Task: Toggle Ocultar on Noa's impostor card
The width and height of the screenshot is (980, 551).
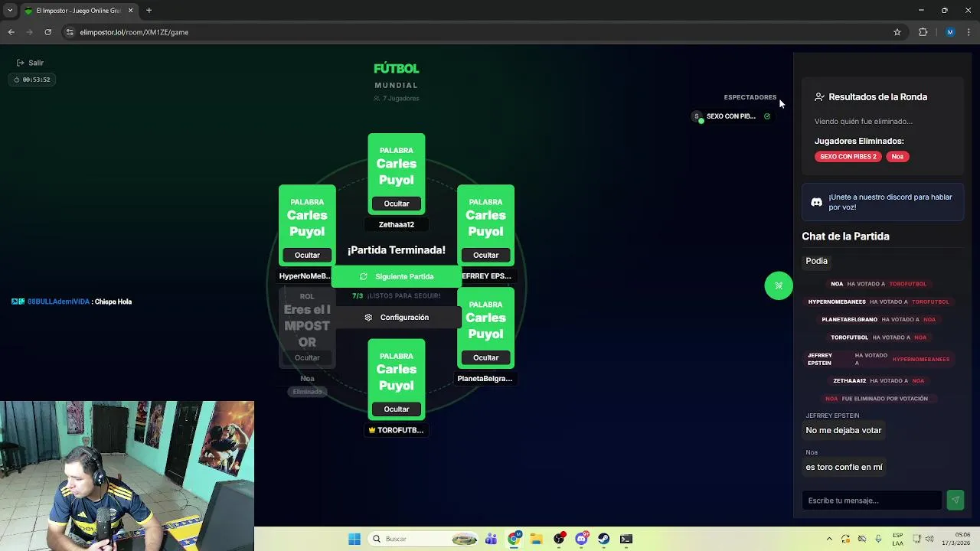Action: tap(307, 357)
